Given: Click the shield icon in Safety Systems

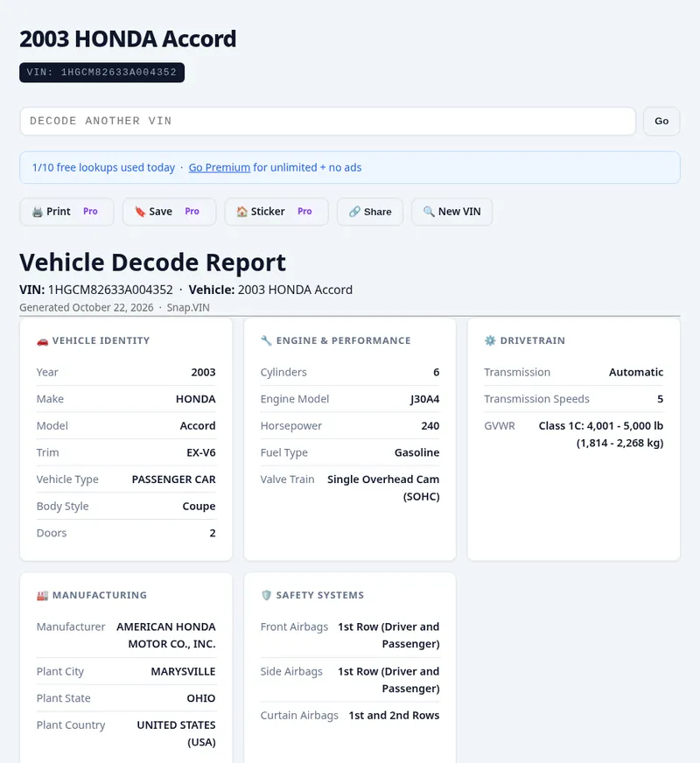Looking at the screenshot, I should [x=266, y=596].
